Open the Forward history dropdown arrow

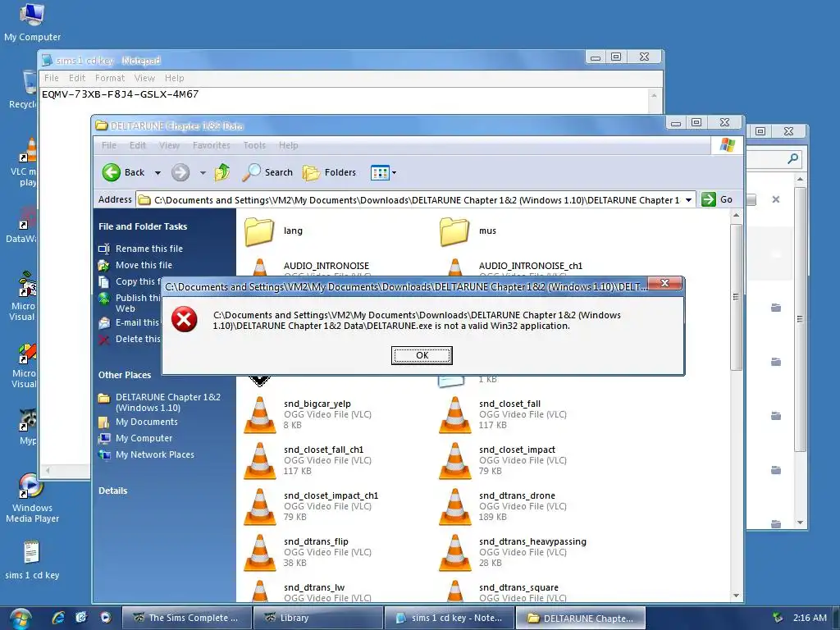point(203,172)
